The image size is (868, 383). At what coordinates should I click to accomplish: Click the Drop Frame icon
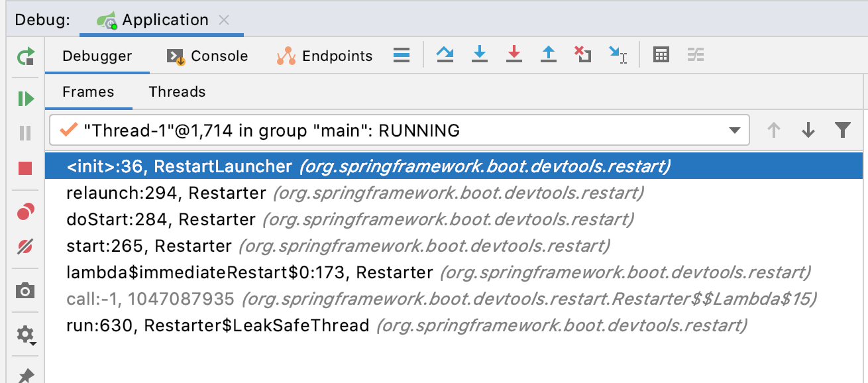coord(582,55)
